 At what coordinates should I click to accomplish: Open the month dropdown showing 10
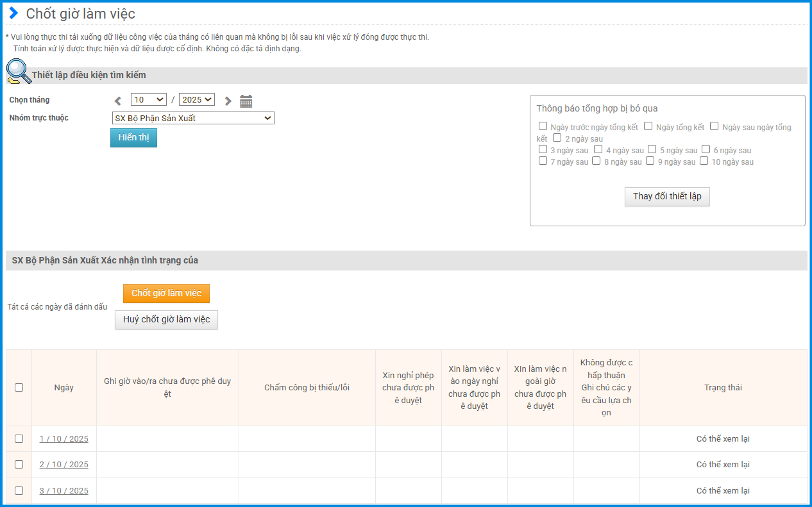148,99
